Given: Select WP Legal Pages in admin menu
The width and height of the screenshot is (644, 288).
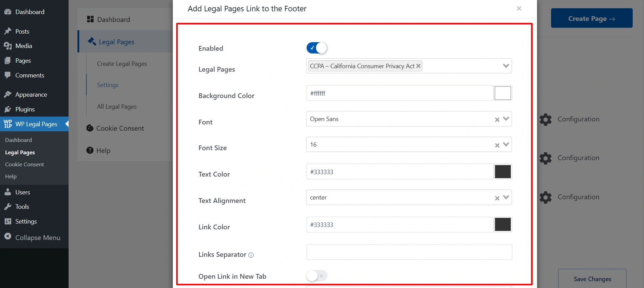Looking at the screenshot, I should click(34, 124).
